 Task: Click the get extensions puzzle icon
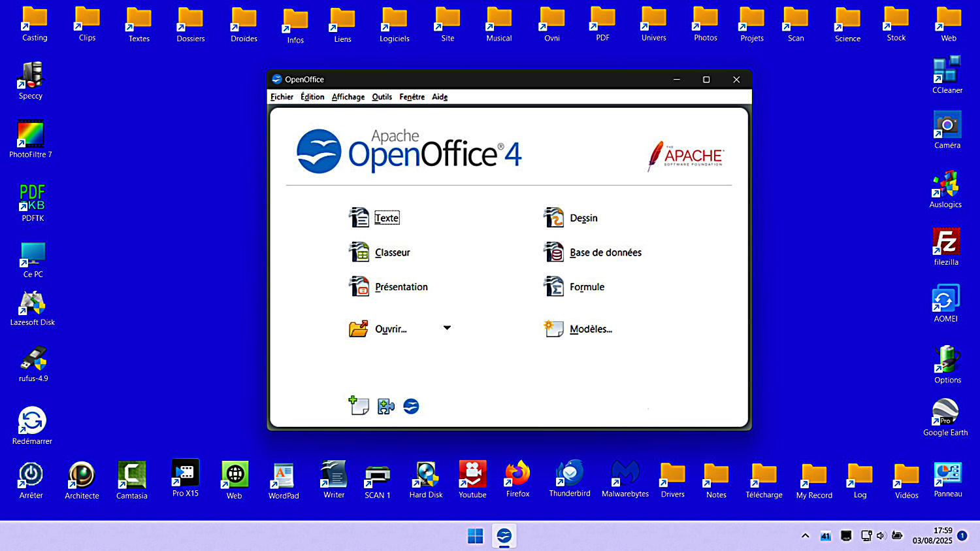[x=385, y=407]
